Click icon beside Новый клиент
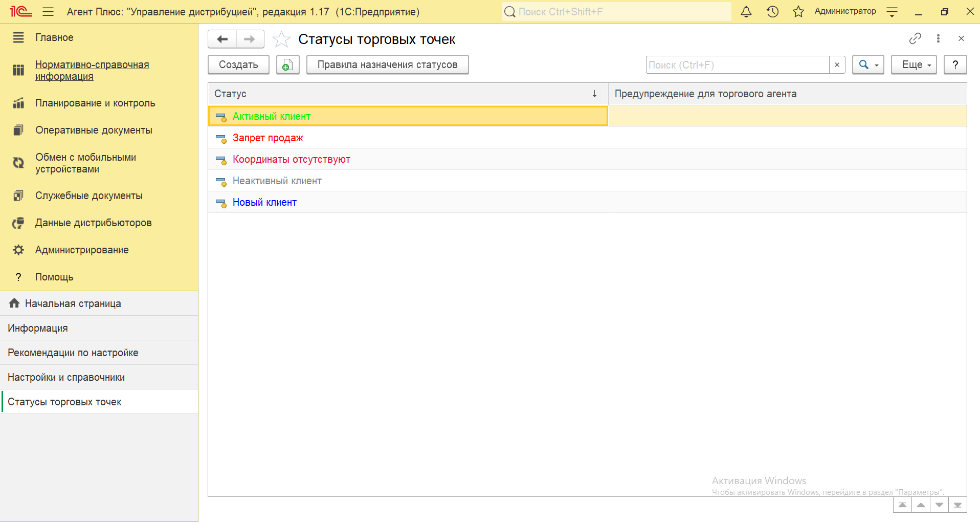This screenshot has height=522, width=980. (x=221, y=203)
